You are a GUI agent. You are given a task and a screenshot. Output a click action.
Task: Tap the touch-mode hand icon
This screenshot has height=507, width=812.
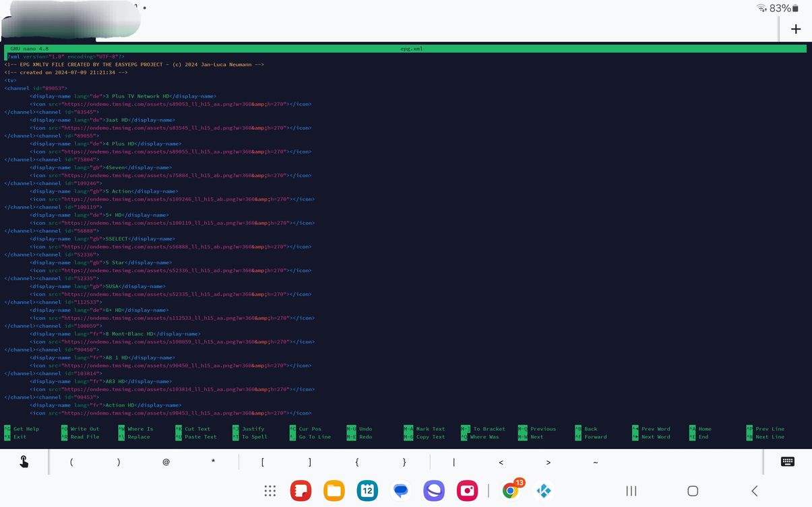point(24,462)
